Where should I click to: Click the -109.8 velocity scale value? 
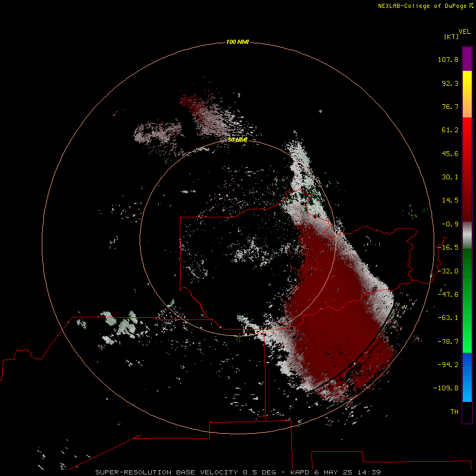(446, 388)
